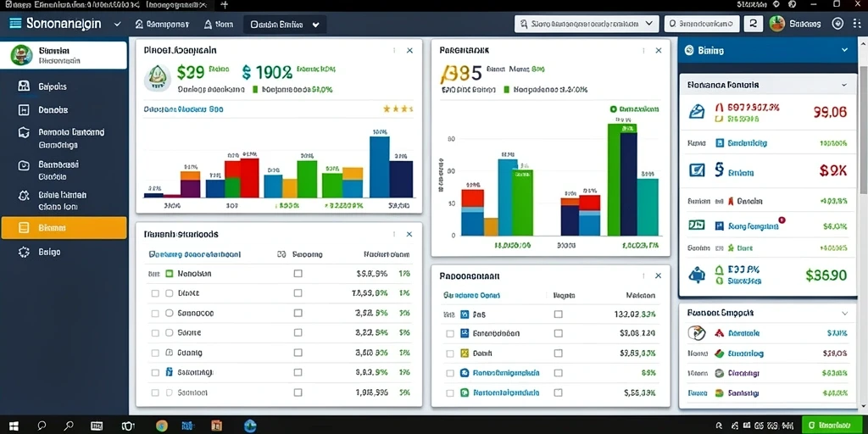Image resolution: width=868 pixels, height=434 pixels.
Task: Collapse the blue right-panel header using its chevron
Action: click(x=844, y=50)
